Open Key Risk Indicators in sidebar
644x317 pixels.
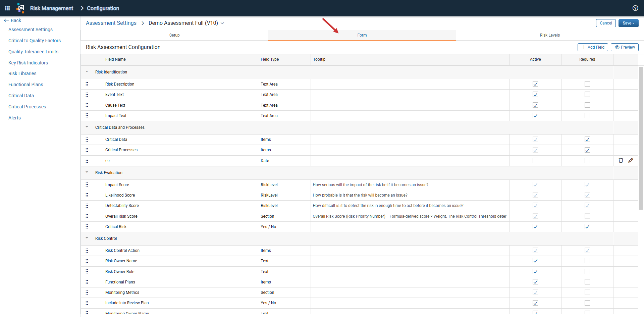pos(28,63)
